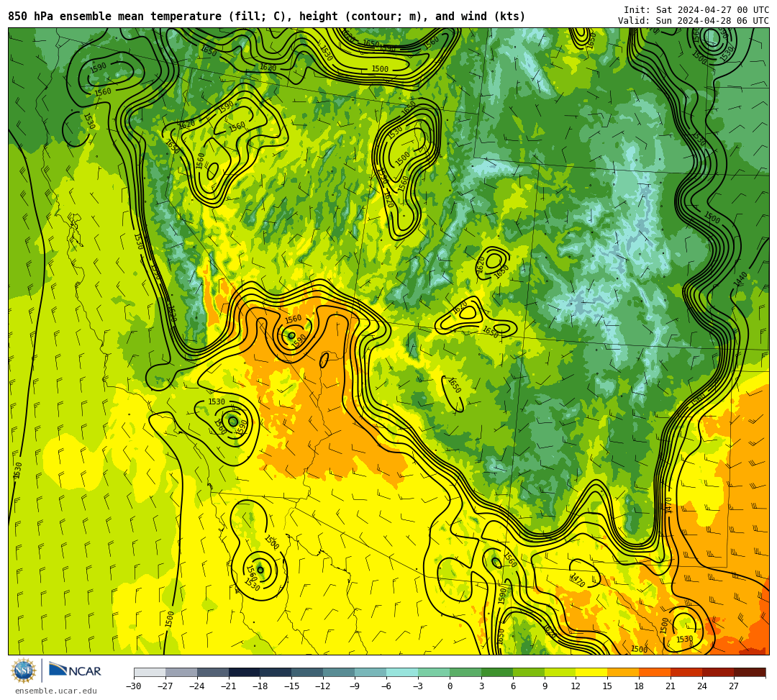Click the −21 colorbar tick label

229,686
